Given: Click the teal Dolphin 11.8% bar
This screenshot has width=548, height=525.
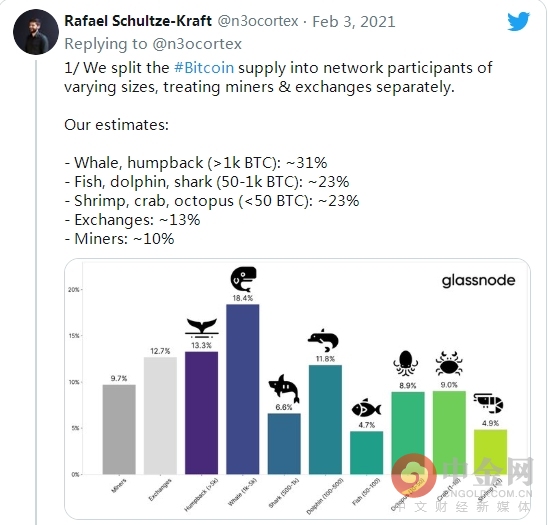Looking at the screenshot, I should click(x=325, y=419).
